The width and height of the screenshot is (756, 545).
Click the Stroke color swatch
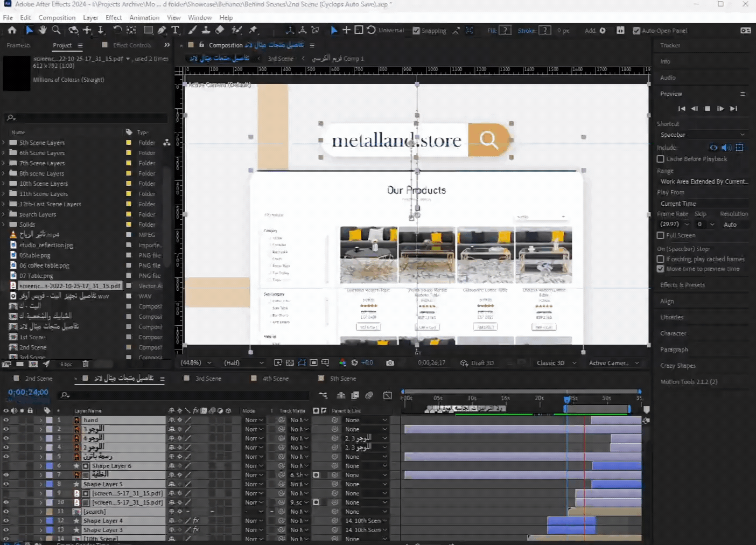[x=545, y=31]
